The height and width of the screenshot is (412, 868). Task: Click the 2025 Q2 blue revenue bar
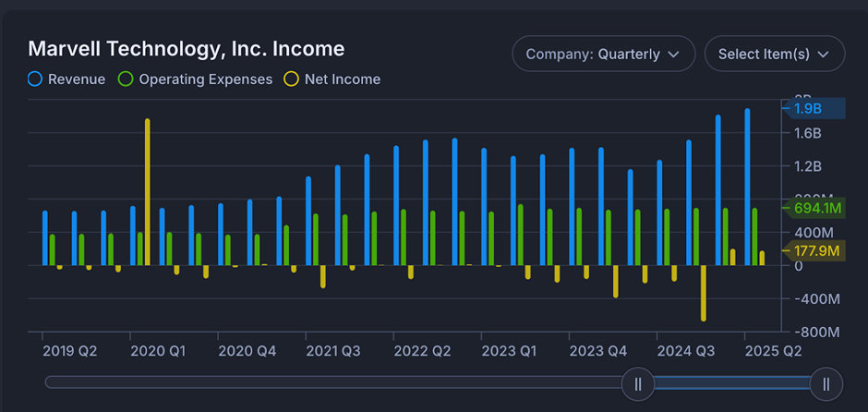(747, 188)
